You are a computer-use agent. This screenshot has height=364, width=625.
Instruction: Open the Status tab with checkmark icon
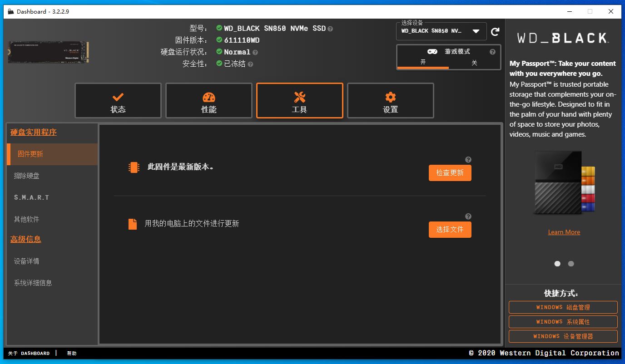[118, 100]
